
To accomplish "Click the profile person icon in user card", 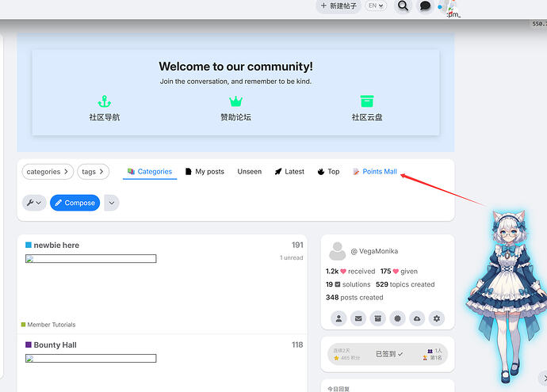I will pos(339,318).
